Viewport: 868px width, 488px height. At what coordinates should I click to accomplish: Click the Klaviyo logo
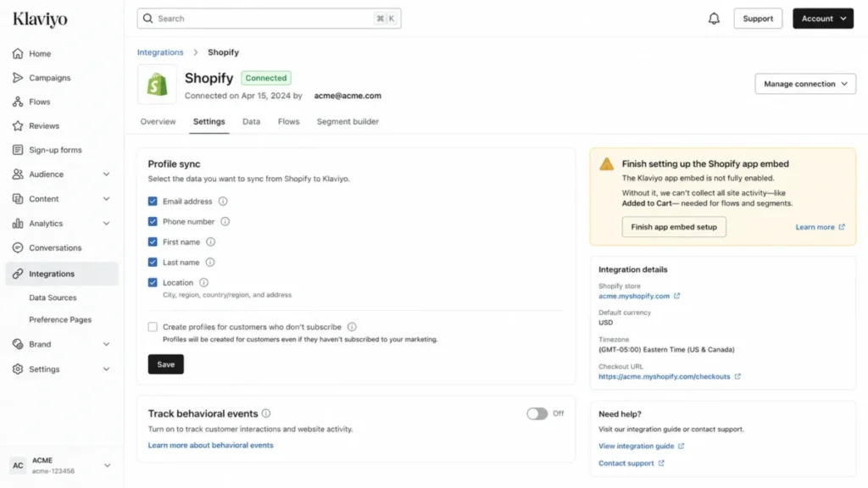tap(40, 19)
